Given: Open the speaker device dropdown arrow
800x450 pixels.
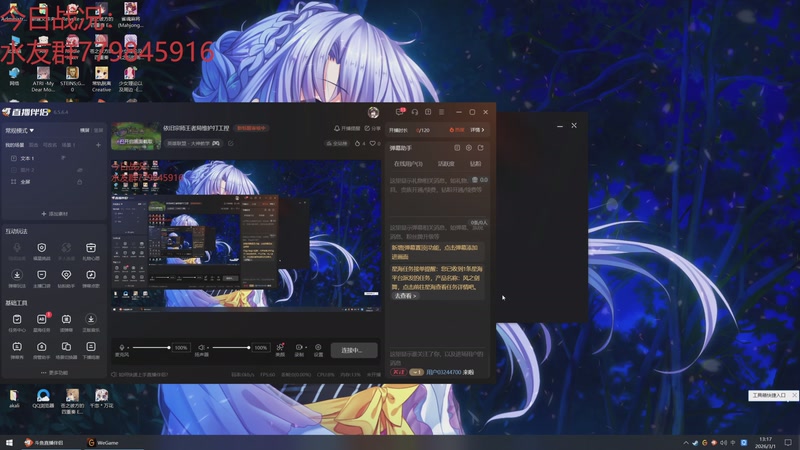Looking at the screenshot, I should point(207,348).
